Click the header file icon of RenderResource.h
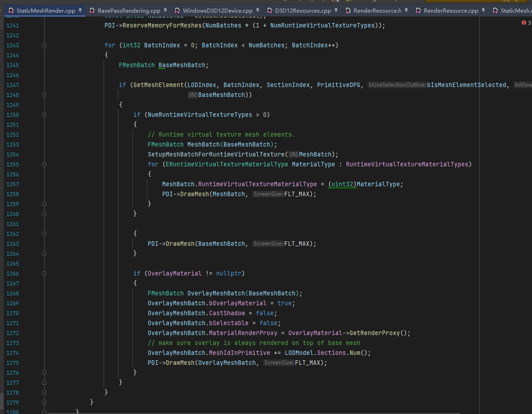This screenshot has width=532, height=414. pyautogui.click(x=348, y=10)
